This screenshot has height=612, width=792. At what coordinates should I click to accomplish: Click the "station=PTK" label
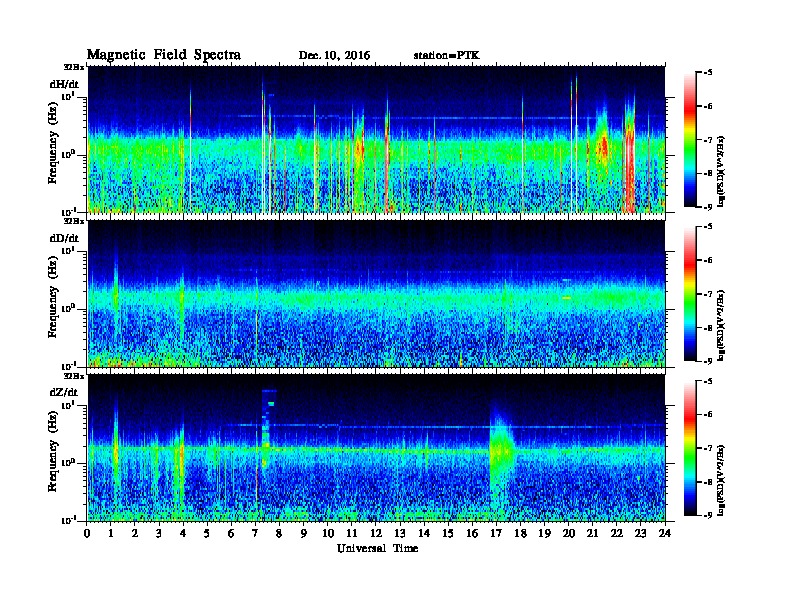coord(447,55)
